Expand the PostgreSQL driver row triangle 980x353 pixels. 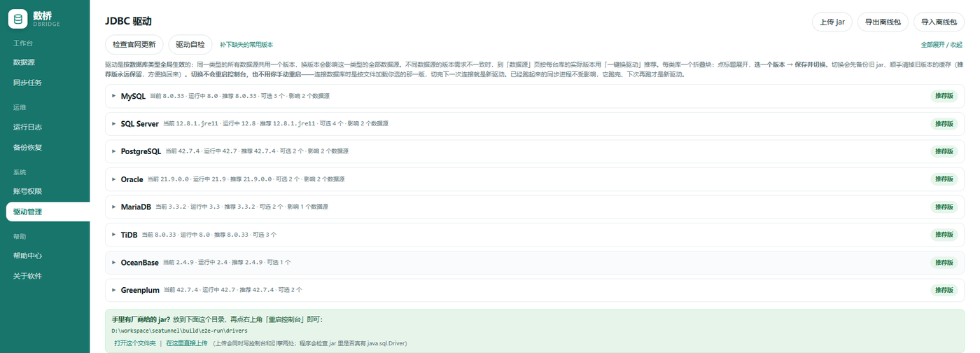click(114, 151)
